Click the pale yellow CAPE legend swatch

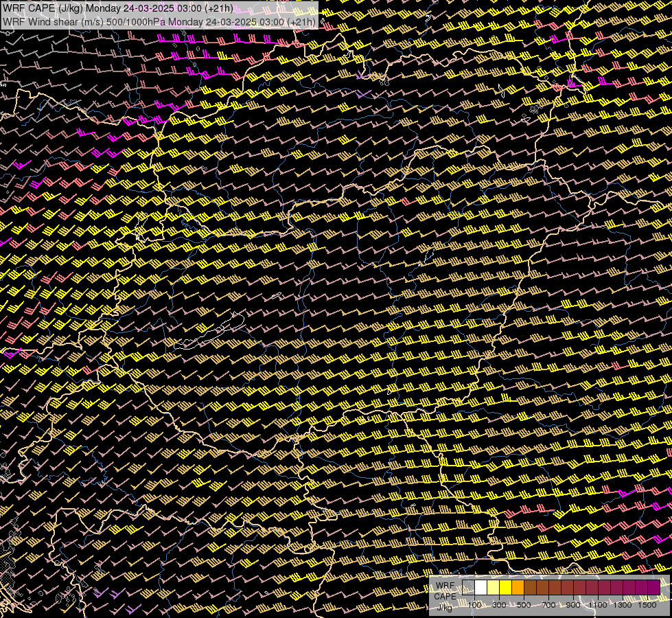493,587
